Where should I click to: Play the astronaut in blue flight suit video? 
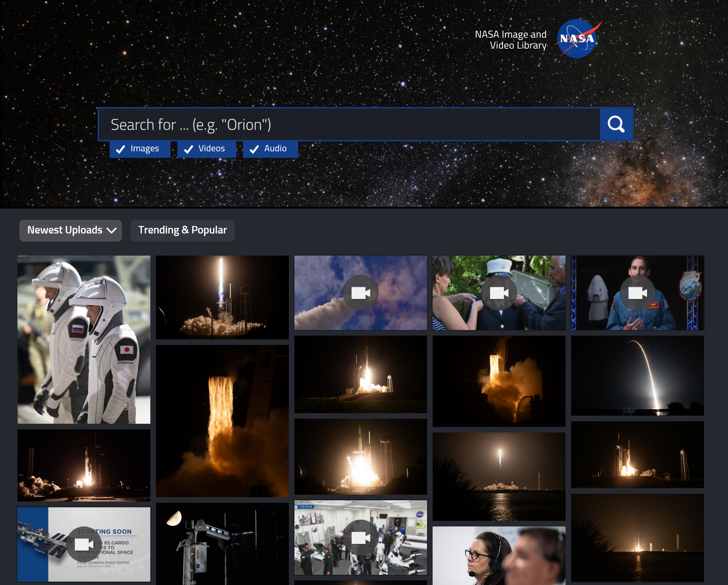637,293
